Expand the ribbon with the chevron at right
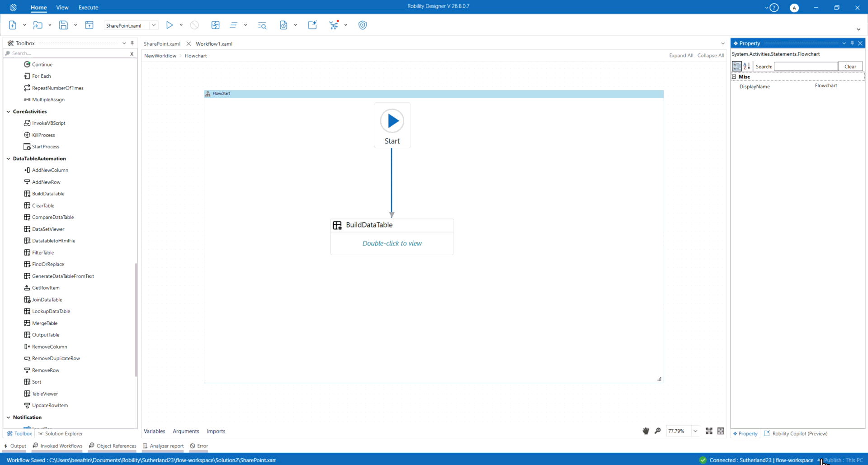 click(859, 29)
